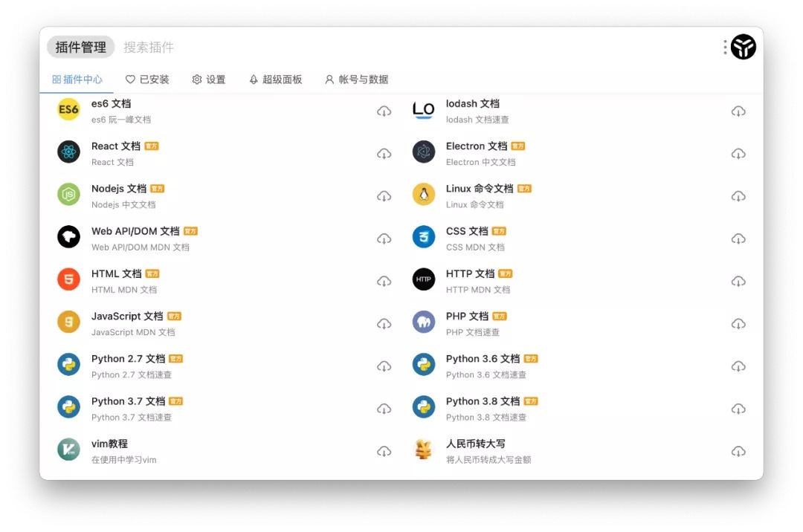Download the React 文档 plugin
Viewport: 803px width, 532px height.
pos(384,154)
